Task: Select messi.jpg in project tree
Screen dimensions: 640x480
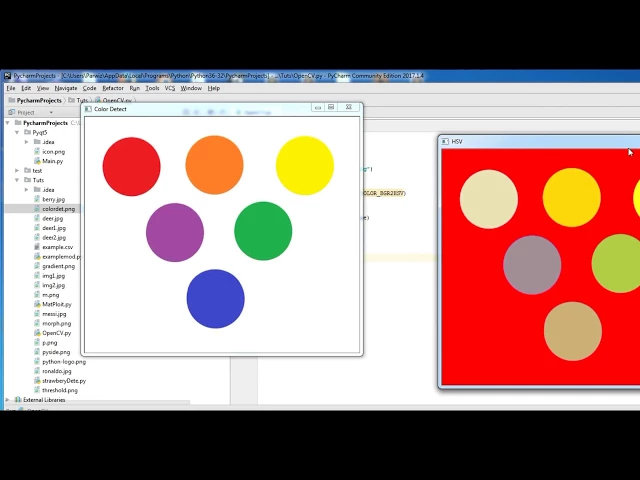Action: click(x=54, y=314)
